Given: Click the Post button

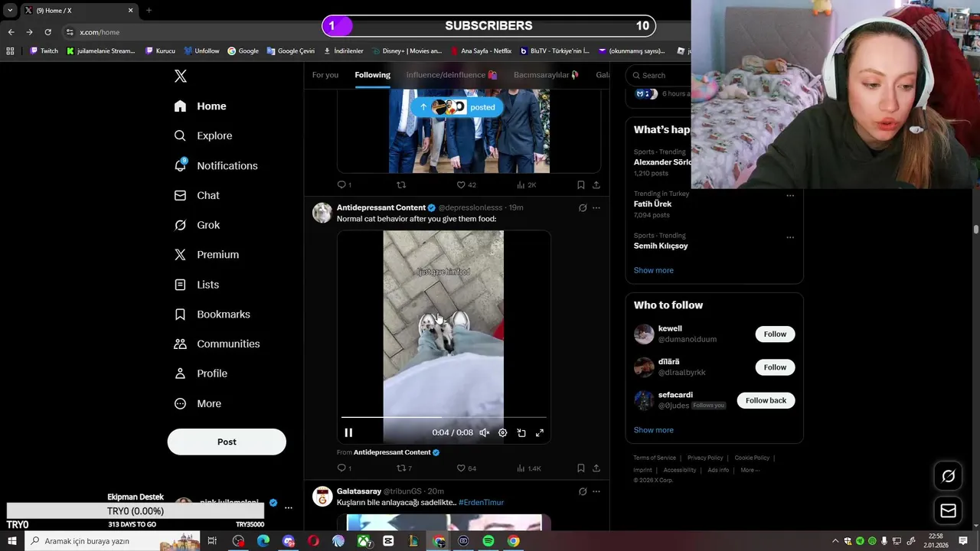Looking at the screenshot, I should 227,442.
